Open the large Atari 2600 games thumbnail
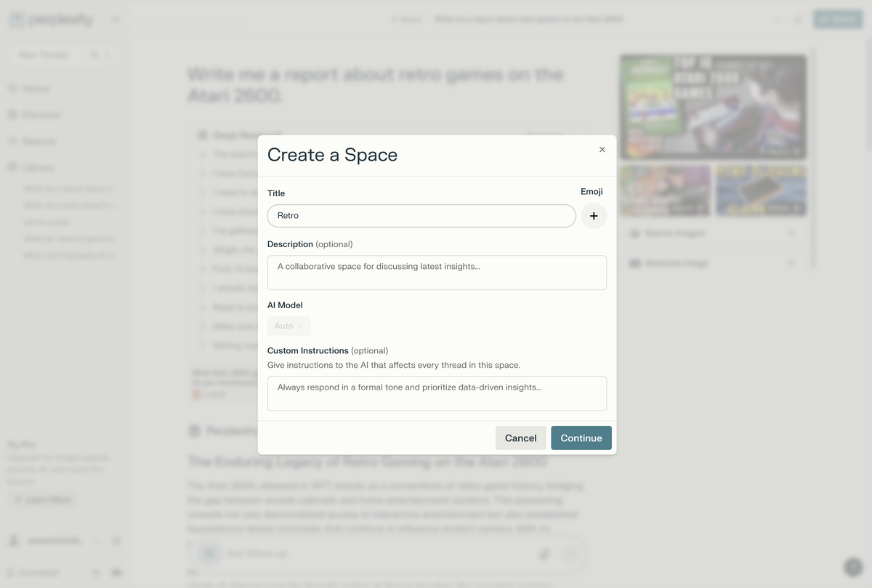Image resolution: width=872 pixels, height=588 pixels. coord(713,107)
